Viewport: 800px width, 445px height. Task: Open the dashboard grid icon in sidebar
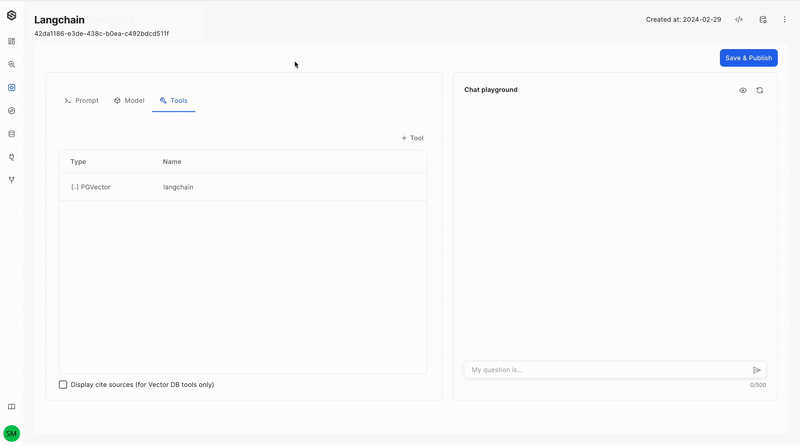[11, 41]
